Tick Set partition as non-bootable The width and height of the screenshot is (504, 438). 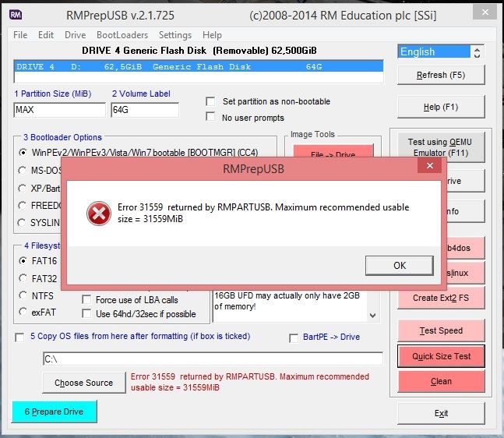210,101
